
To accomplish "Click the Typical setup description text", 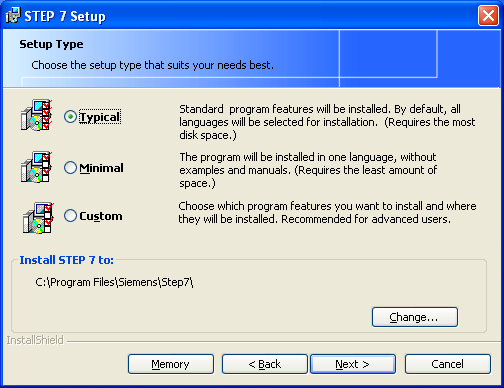I will point(327,122).
